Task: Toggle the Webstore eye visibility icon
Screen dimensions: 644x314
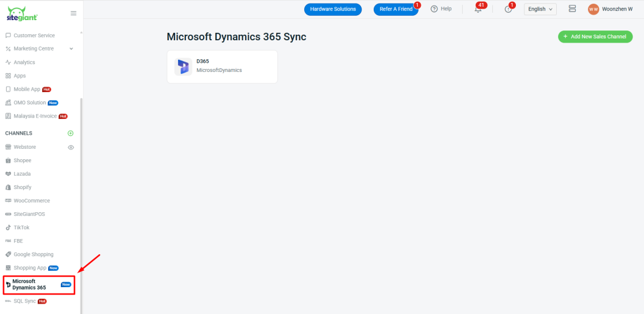Action: [x=71, y=147]
